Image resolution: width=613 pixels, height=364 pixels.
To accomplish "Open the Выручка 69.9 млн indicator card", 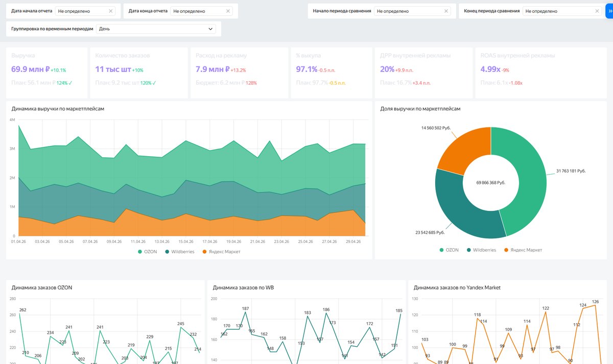I will (x=46, y=72).
